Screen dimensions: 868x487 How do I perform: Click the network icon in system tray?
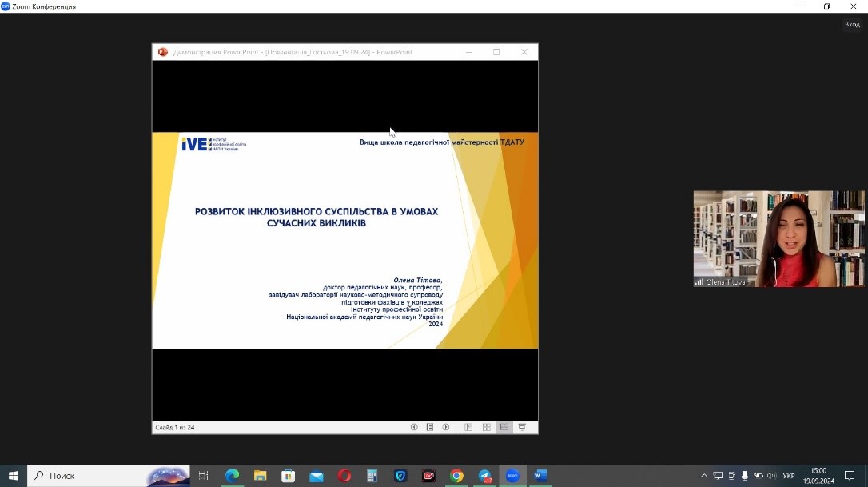718,475
